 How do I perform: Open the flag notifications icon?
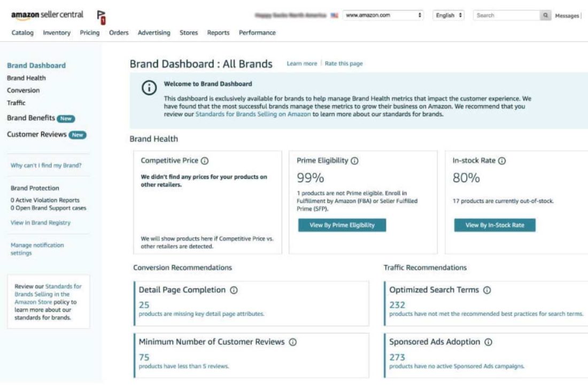[x=101, y=17]
